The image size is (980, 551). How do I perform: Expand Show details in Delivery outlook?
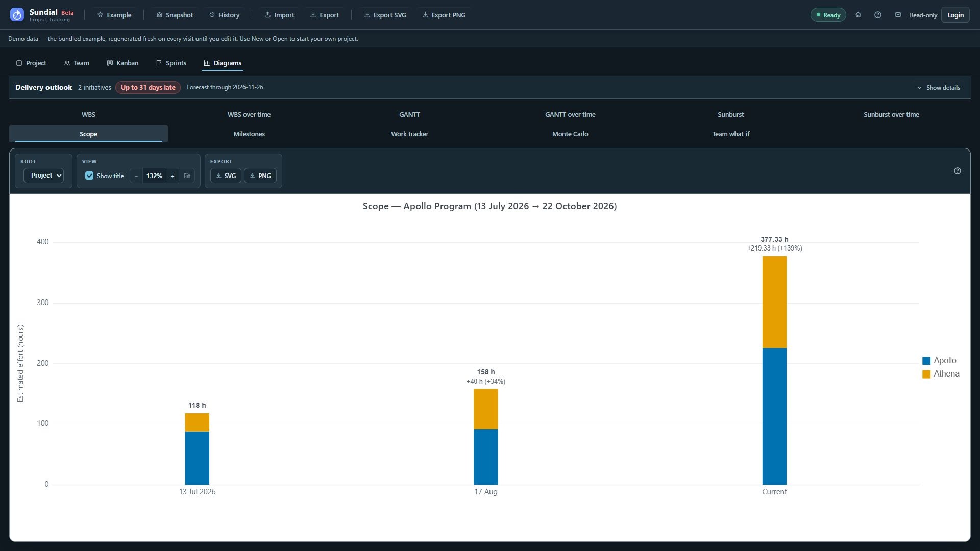(938, 88)
